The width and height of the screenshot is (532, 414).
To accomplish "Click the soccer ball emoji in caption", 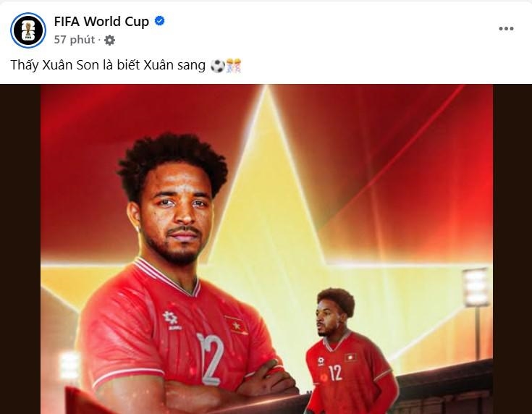I will pos(218,65).
